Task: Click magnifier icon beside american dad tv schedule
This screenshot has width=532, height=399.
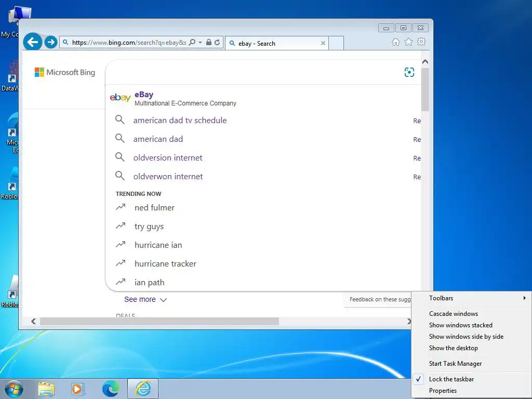Action: tap(120, 119)
